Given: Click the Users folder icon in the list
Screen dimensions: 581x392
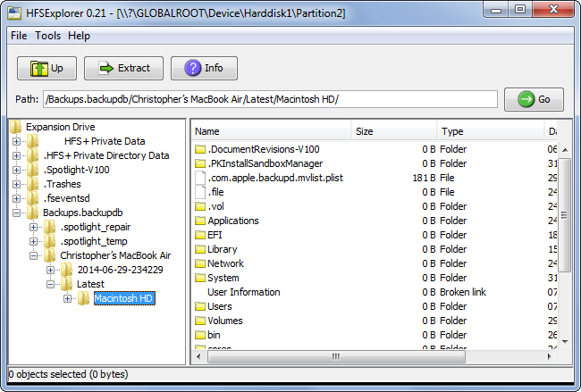Looking at the screenshot, I should [x=200, y=306].
